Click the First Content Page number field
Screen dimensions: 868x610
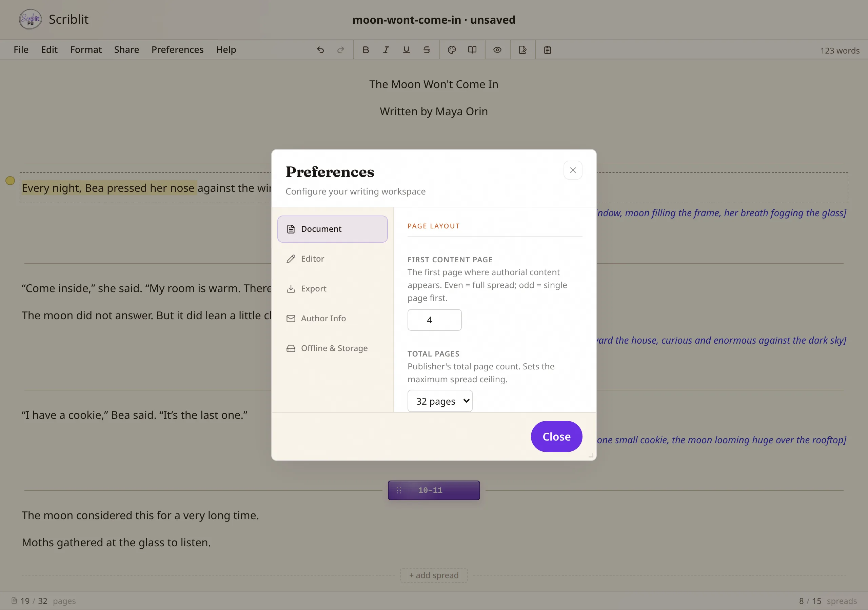pos(434,320)
